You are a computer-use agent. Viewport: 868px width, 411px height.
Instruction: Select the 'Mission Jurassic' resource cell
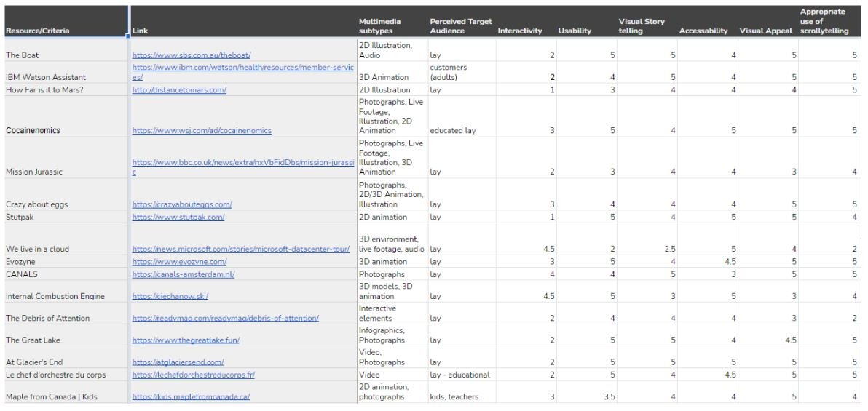coord(66,158)
